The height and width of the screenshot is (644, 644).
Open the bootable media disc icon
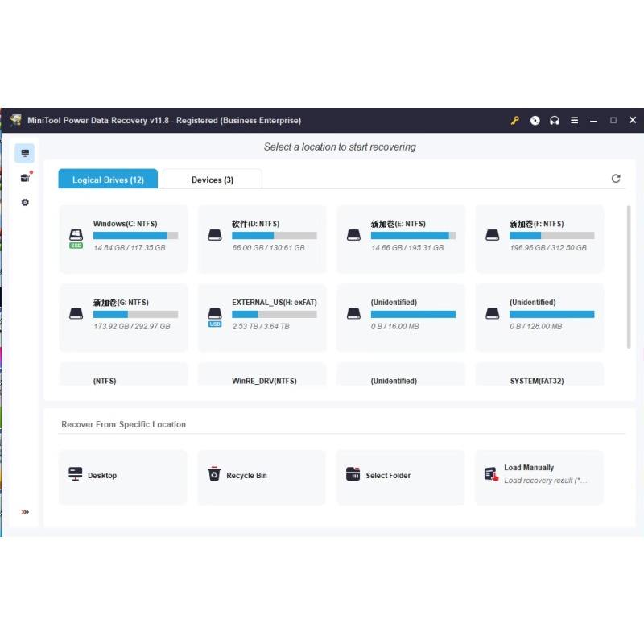pyautogui.click(x=535, y=121)
